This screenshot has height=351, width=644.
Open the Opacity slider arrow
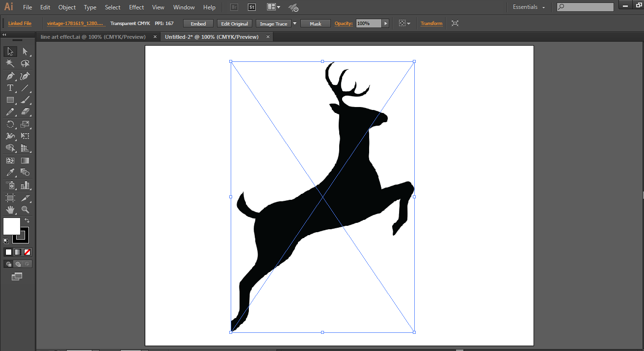pyautogui.click(x=385, y=24)
